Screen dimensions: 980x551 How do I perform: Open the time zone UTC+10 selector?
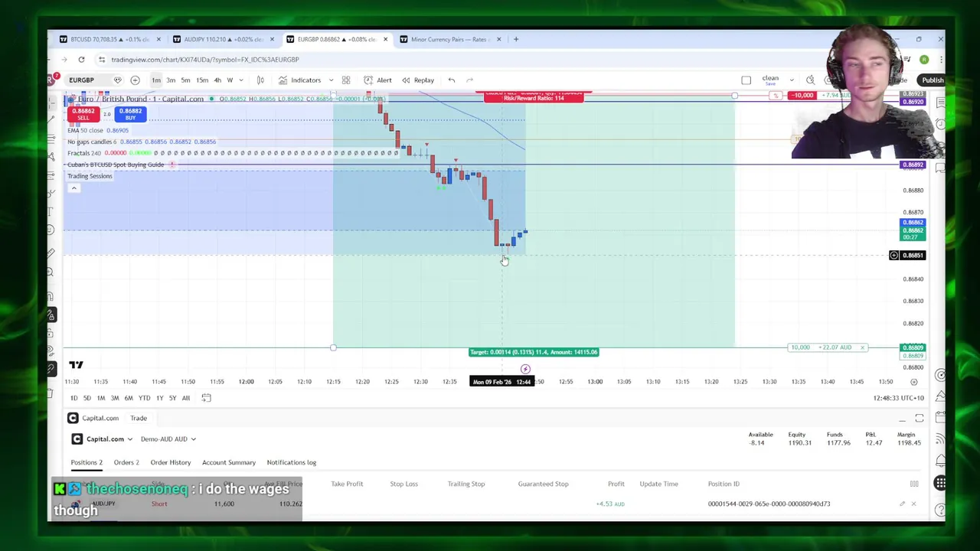897,398
